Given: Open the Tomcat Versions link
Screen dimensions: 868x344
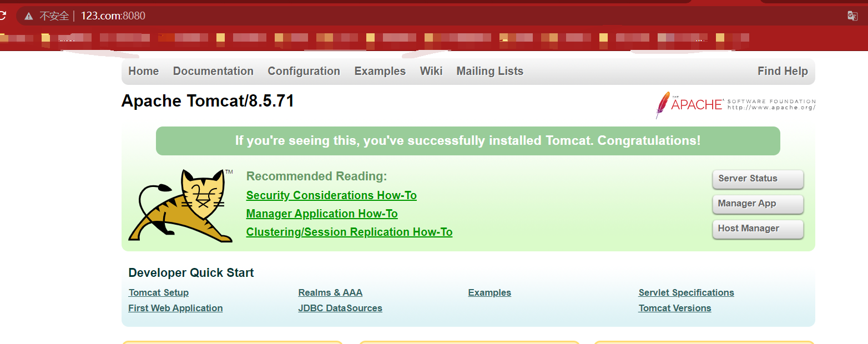Looking at the screenshot, I should [675, 308].
